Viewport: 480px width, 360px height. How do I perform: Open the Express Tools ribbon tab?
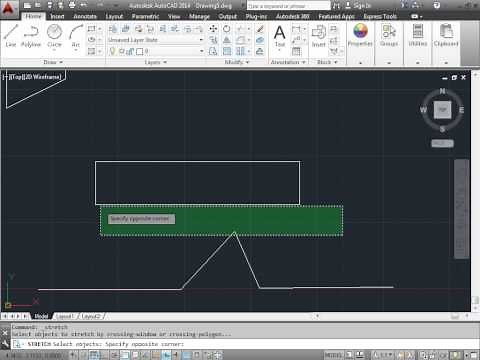pyautogui.click(x=380, y=16)
